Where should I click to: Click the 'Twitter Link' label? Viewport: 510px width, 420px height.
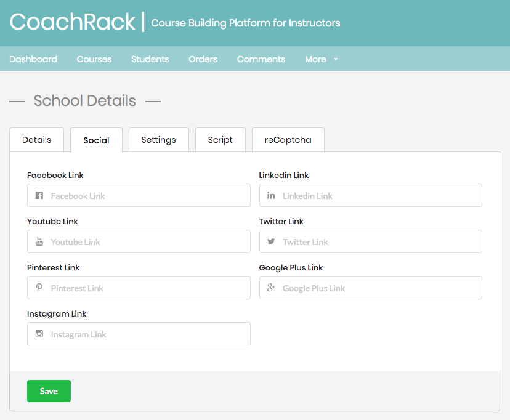point(281,221)
